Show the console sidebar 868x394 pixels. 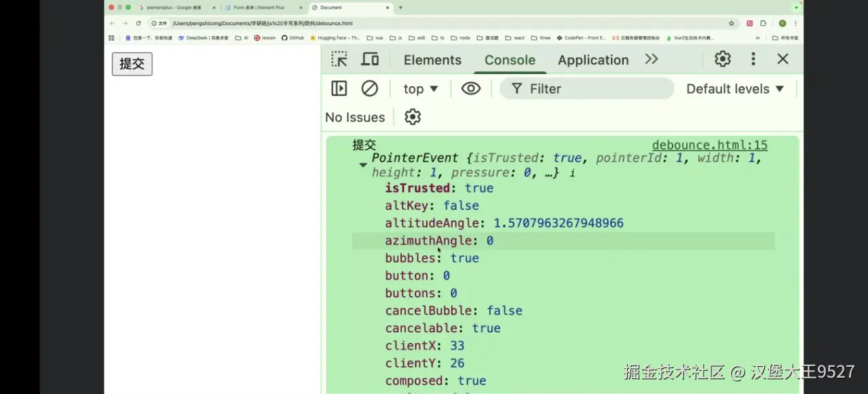point(339,88)
